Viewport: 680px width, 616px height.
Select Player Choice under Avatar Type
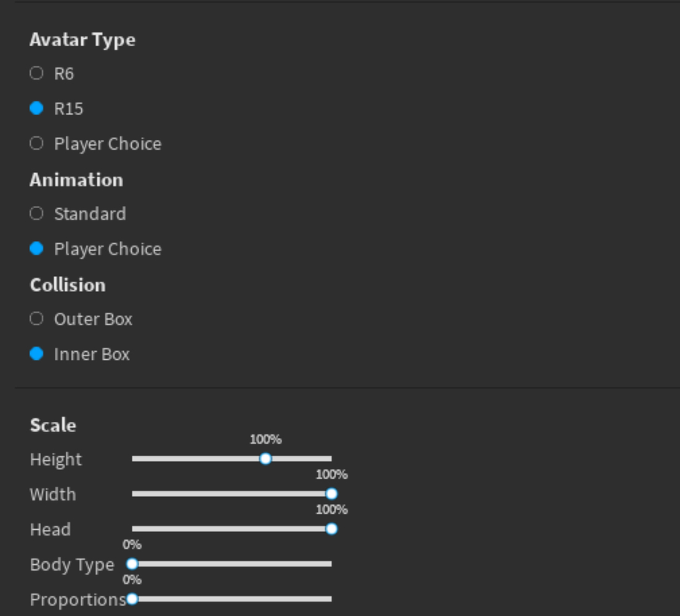[35, 144]
